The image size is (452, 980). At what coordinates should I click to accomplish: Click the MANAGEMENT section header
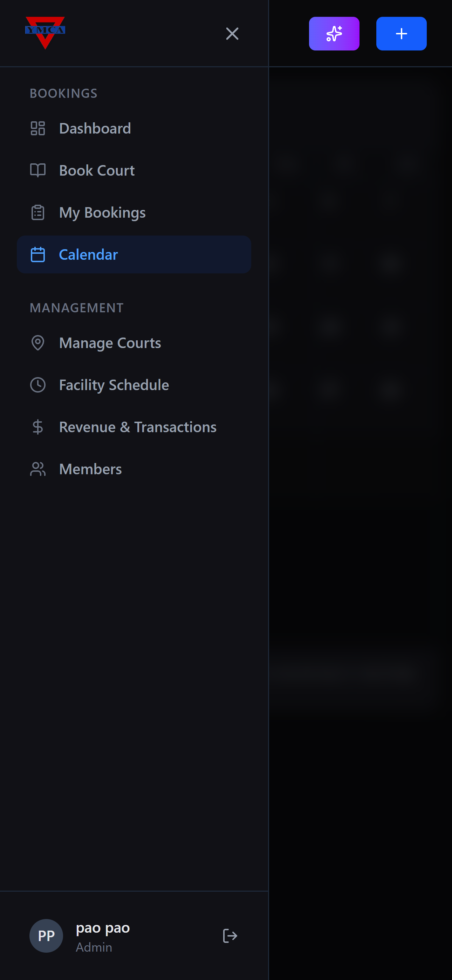pyautogui.click(x=76, y=308)
